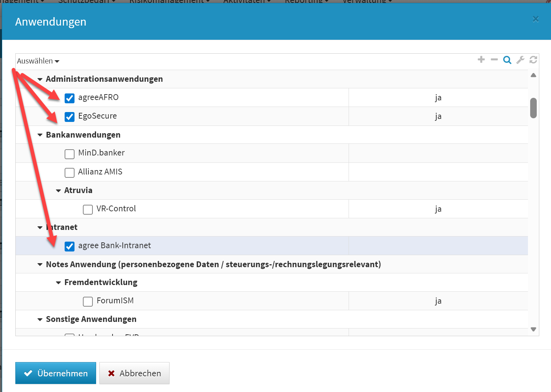Click the minus icon to collapse all
The image size is (551, 392).
(x=494, y=60)
